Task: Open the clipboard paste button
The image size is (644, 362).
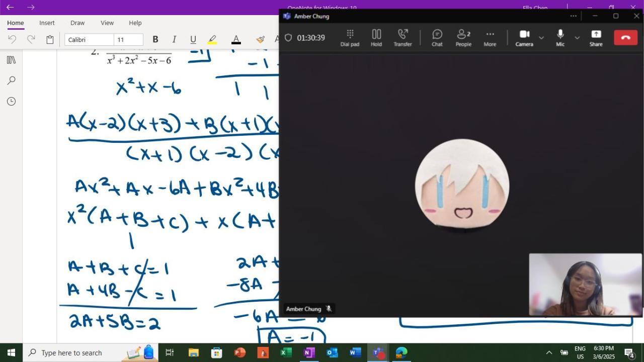Action: pyautogui.click(x=50, y=39)
